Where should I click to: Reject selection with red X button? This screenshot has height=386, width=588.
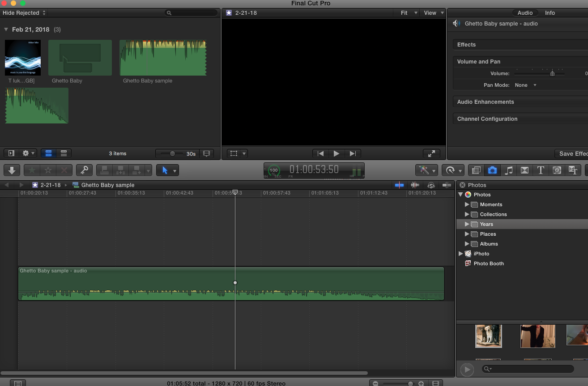pyautogui.click(x=64, y=170)
